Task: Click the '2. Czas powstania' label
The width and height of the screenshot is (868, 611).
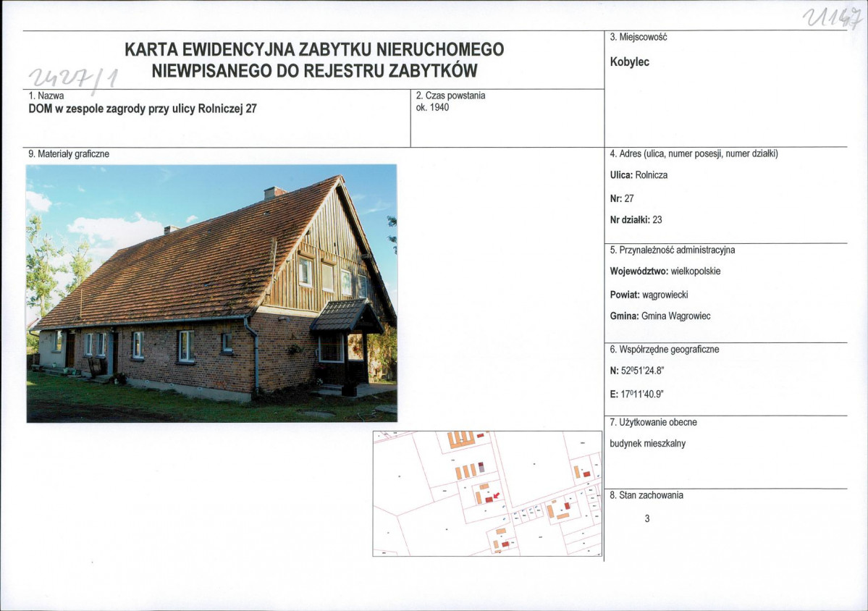Action: (450, 95)
